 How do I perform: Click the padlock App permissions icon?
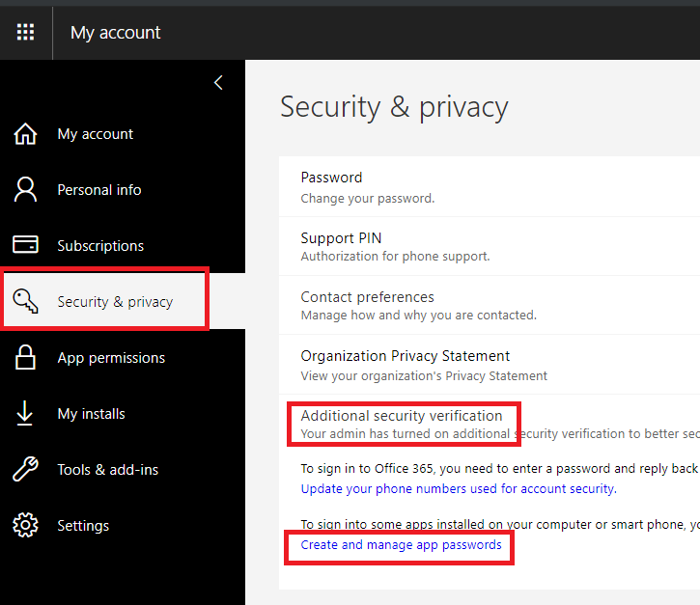tap(25, 357)
